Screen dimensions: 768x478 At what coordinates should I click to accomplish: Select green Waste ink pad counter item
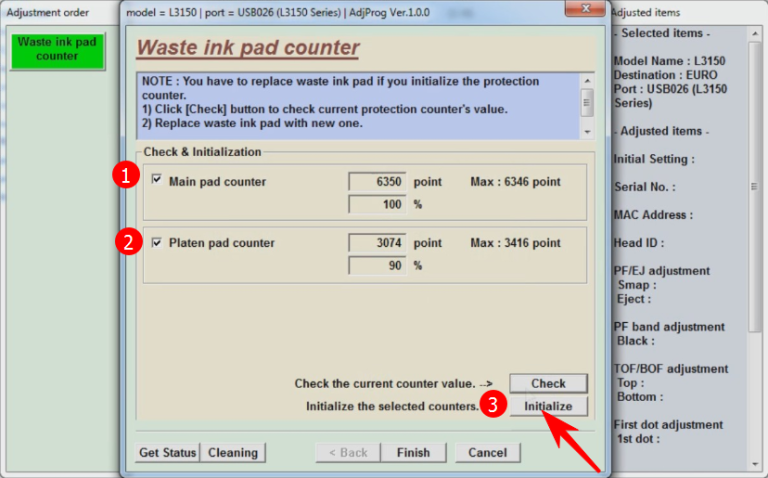point(57,50)
